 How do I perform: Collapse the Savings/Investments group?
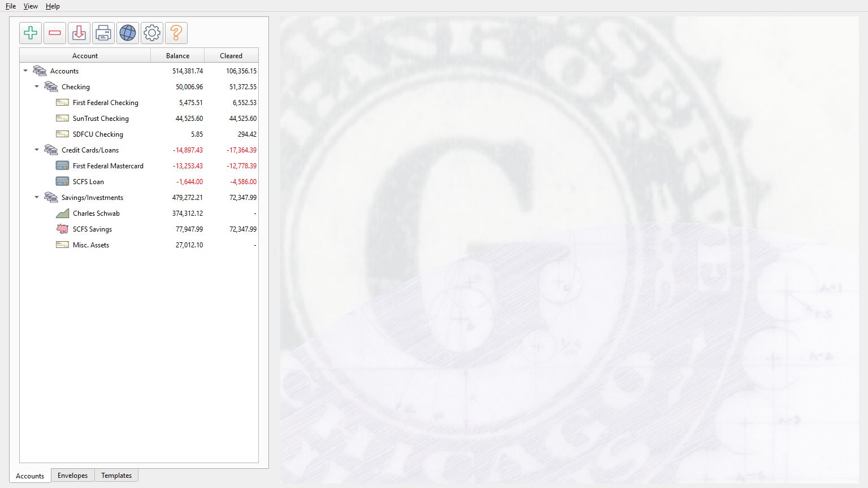37,197
